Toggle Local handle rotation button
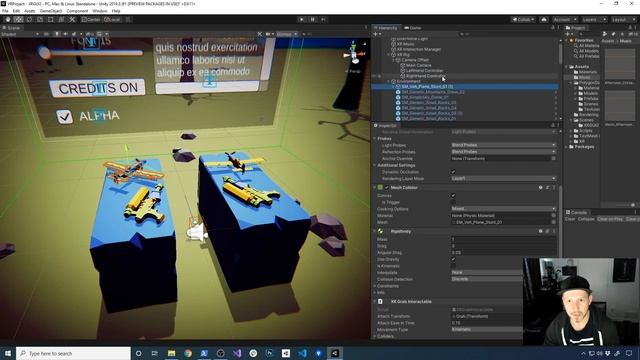Viewport: 640px width, 360px height. pos(112,20)
